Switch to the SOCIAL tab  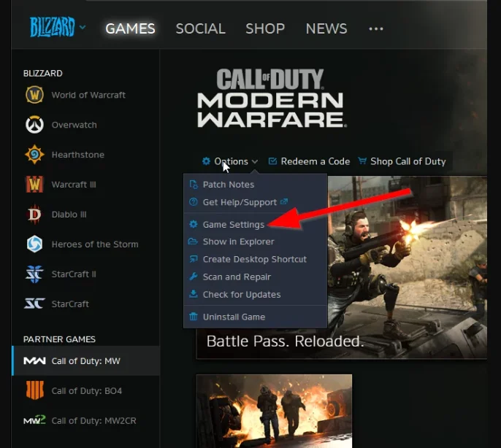[x=200, y=28]
